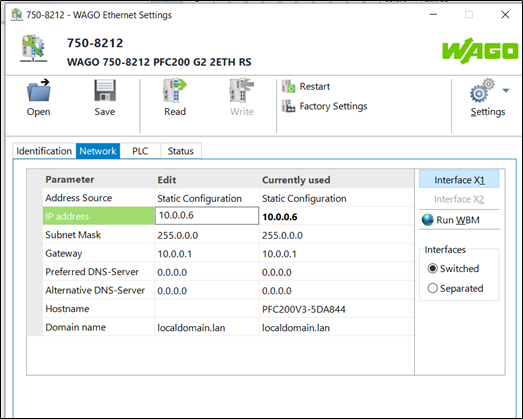
Task: Reset device to Factory Settings
Action: tap(324, 106)
